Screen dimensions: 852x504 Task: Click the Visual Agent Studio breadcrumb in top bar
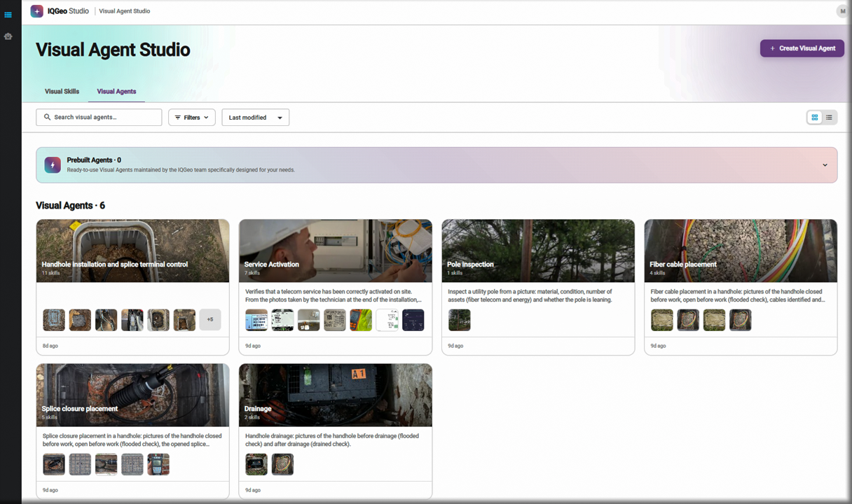[x=125, y=11]
